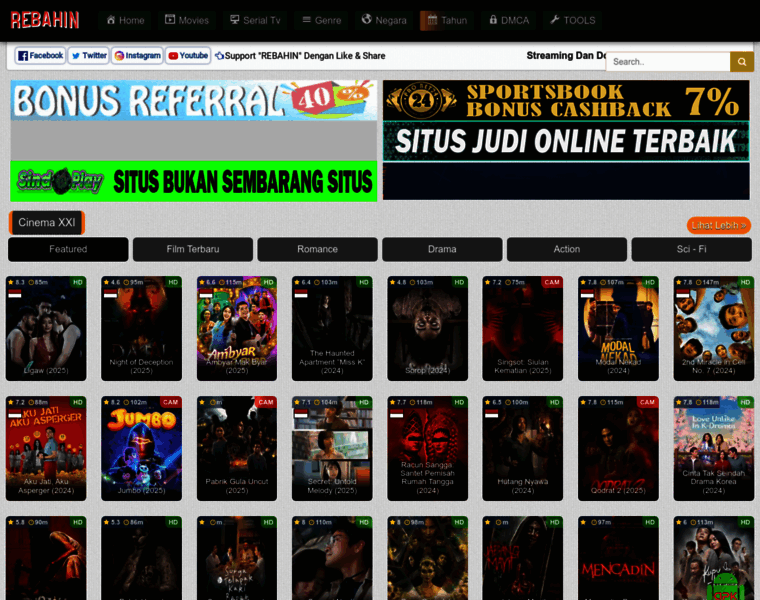
Task: Open the TOOLS menu
Action: [x=572, y=20]
